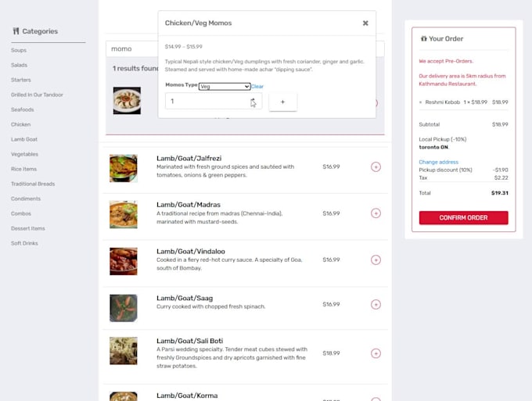Click the Subtotal $18.99 value
Viewport: 532px width, 401px height.
500,124
